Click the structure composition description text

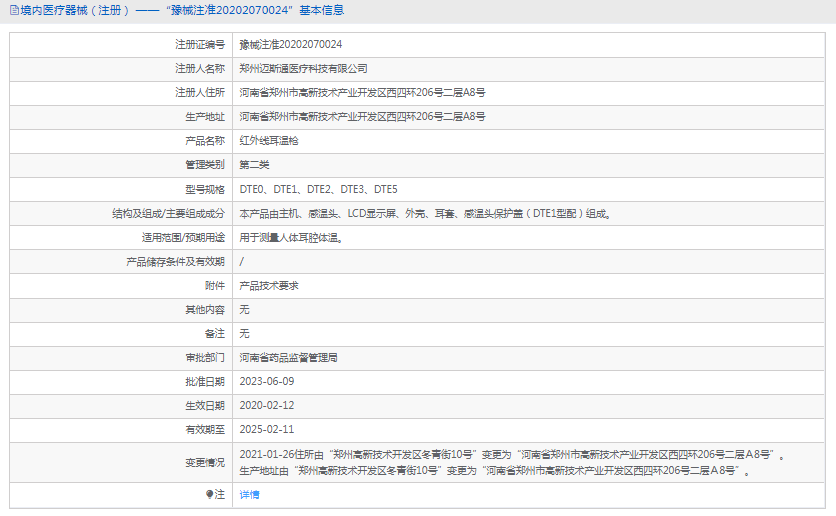click(425, 213)
